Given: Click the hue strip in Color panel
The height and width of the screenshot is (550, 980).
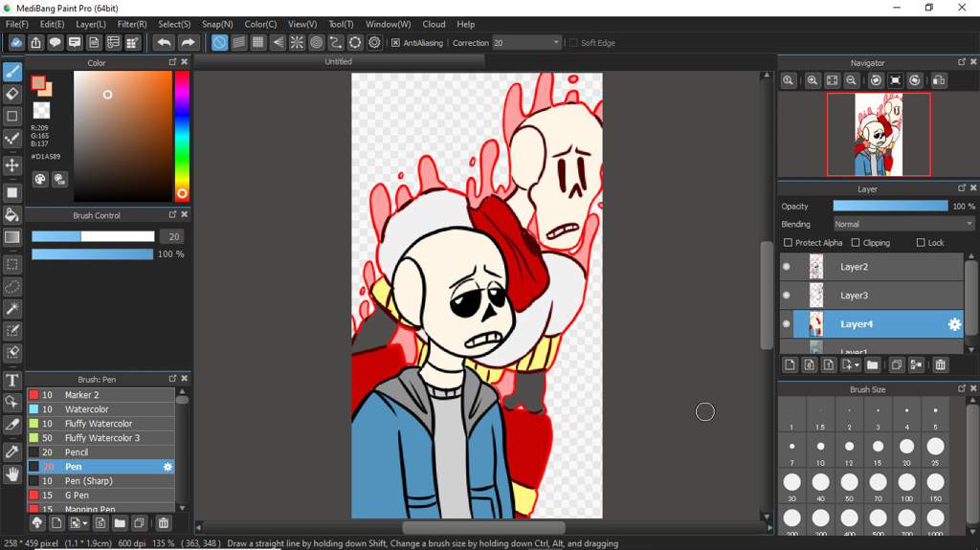Looking at the screenshot, I should 182,136.
